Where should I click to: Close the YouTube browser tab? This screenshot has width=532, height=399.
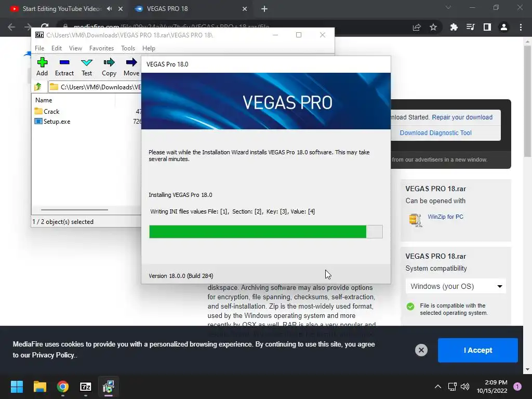(121, 9)
